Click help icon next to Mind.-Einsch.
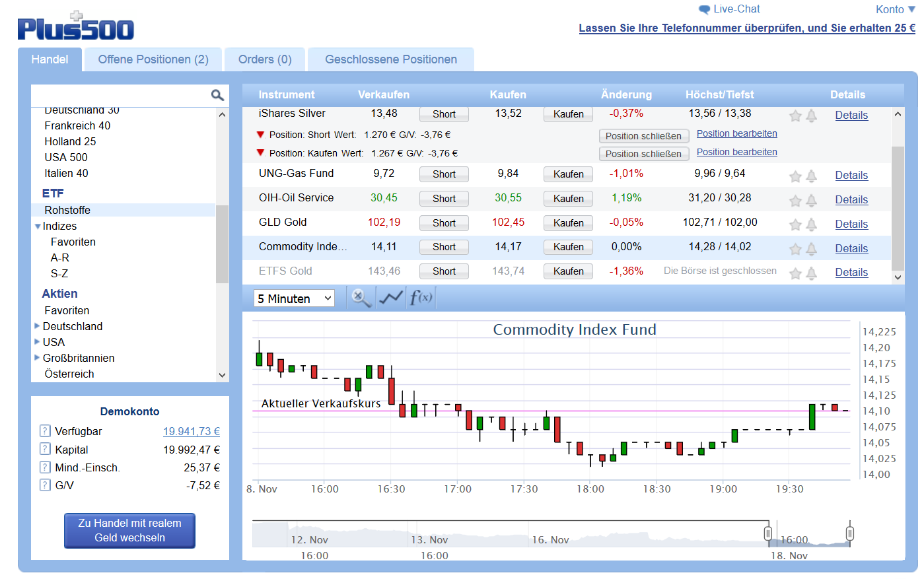Image resolution: width=924 pixels, height=579 pixels. (45, 467)
